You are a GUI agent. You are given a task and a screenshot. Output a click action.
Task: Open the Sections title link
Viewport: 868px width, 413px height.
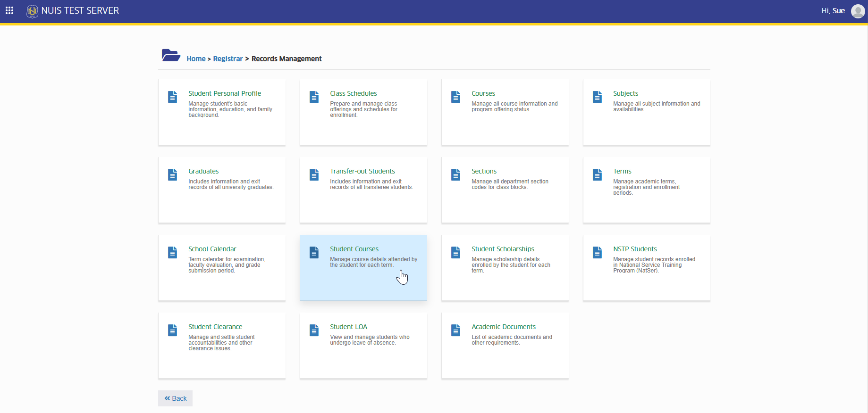coord(484,171)
